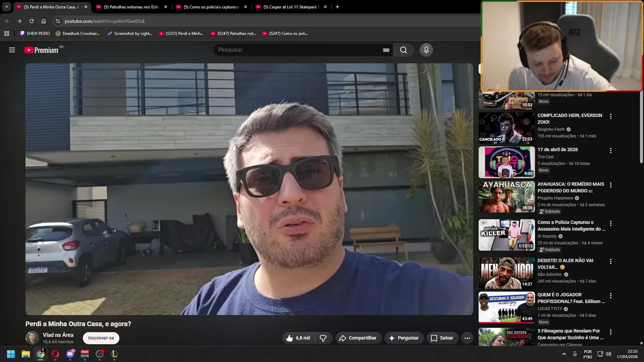Click the Inscrever-se subscribe button
Image resolution: width=644 pixels, height=362 pixels.
coord(101,338)
